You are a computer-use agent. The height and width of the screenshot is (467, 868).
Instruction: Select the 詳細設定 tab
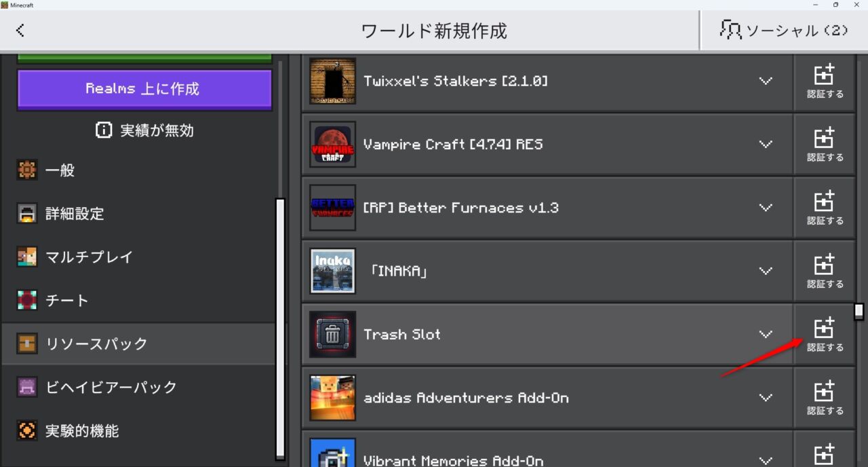(138, 214)
